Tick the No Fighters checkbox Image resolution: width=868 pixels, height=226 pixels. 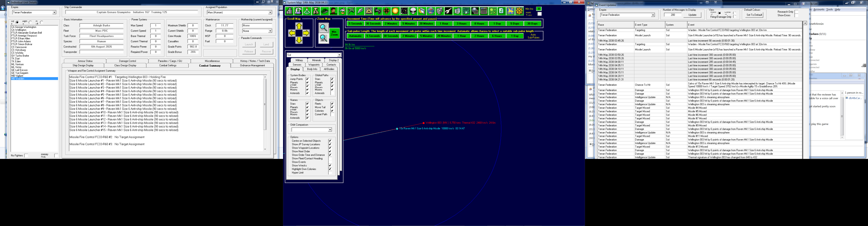26,155
